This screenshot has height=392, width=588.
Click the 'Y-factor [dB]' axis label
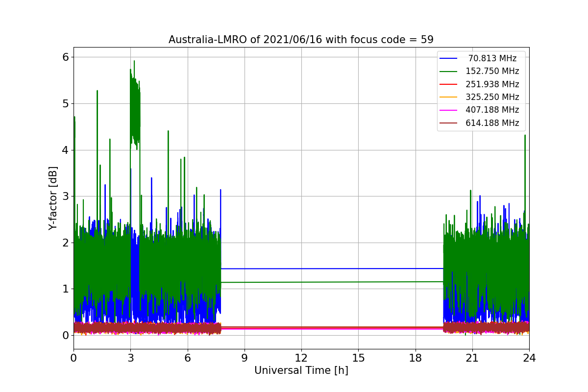(x=53, y=198)
